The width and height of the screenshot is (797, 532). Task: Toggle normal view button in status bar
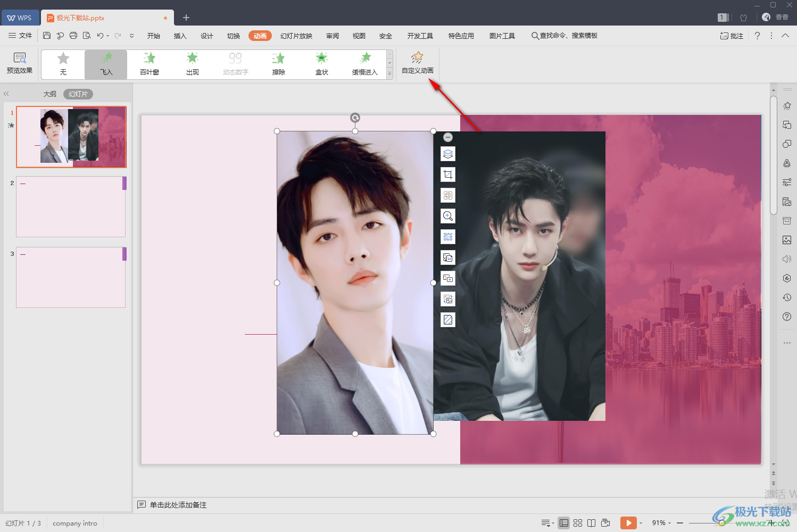(564, 523)
